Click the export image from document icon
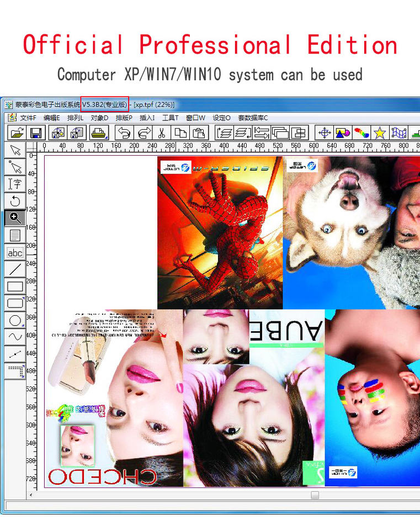The height and width of the screenshot is (530, 420). (x=77, y=133)
